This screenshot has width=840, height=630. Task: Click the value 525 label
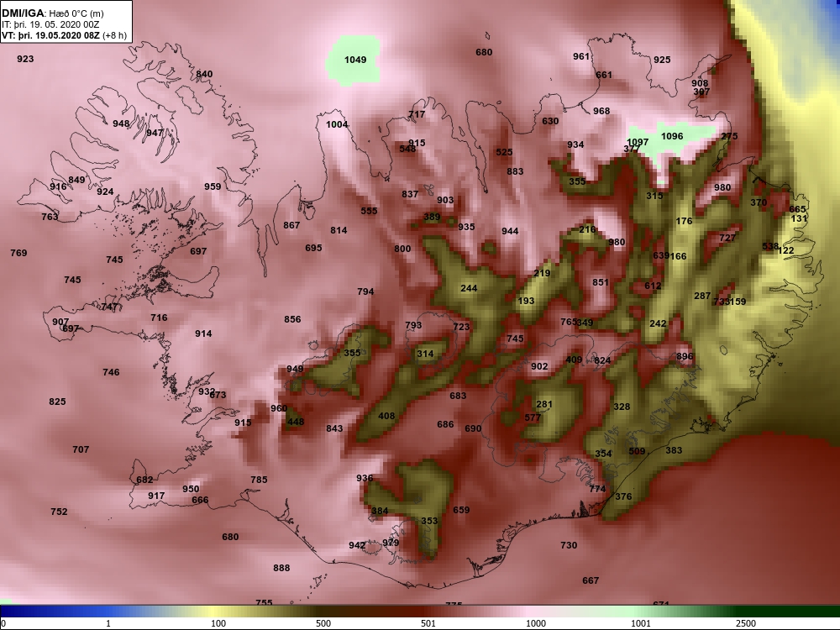pos(504,152)
